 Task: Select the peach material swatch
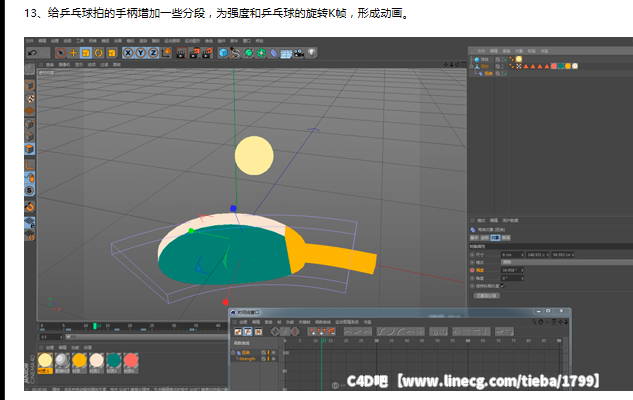[96, 362]
